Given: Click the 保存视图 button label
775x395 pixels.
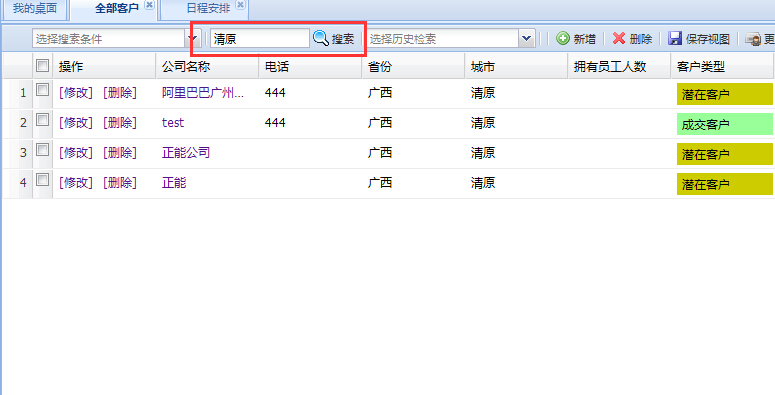Looking at the screenshot, I should [708, 39].
